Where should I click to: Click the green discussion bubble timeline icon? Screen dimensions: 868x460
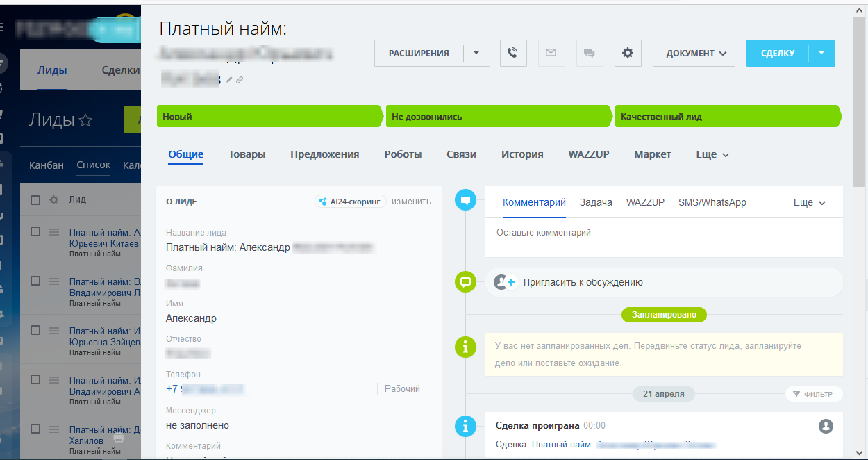tap(465, 282)
